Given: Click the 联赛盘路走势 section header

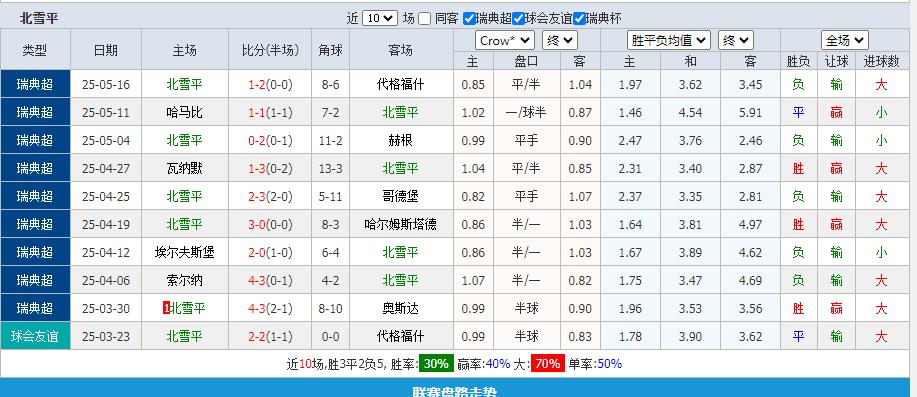Looking at the screenshot, I should pos(454,391).
